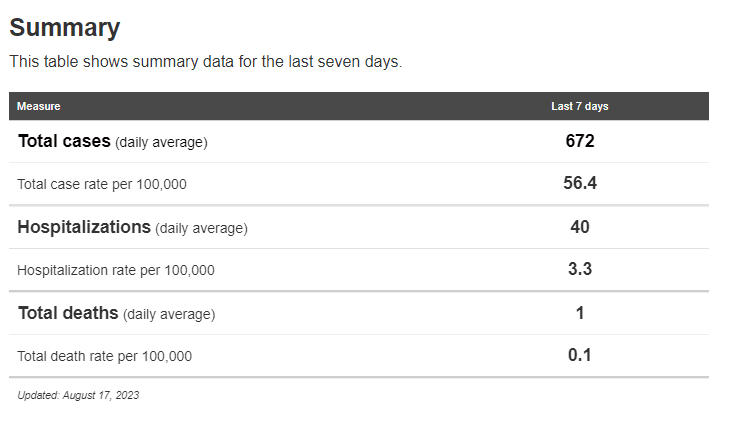This screenshot has height=431, width=731.
Task: Select the total deaths value of 1
Action: (580, 313)
